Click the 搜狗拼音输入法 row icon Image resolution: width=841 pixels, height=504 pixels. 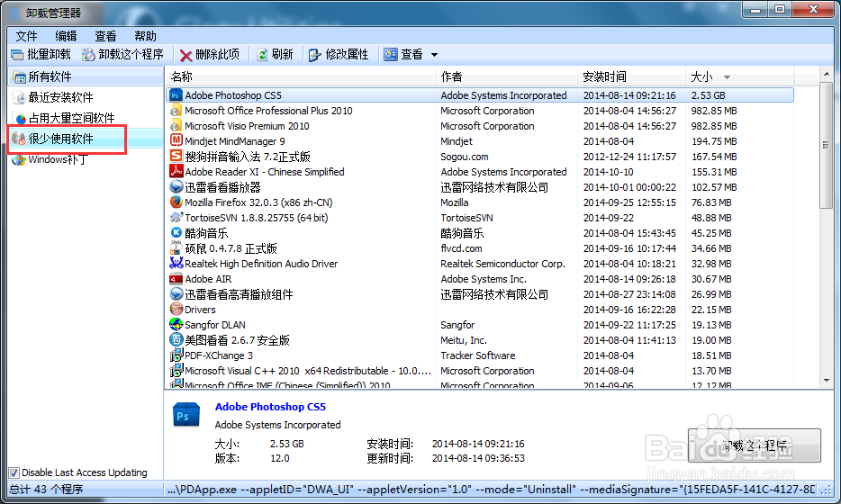pos(176,156)
